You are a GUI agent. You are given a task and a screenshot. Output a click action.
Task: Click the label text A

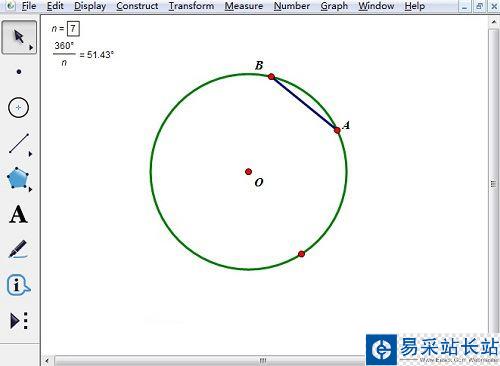(346, 125)
